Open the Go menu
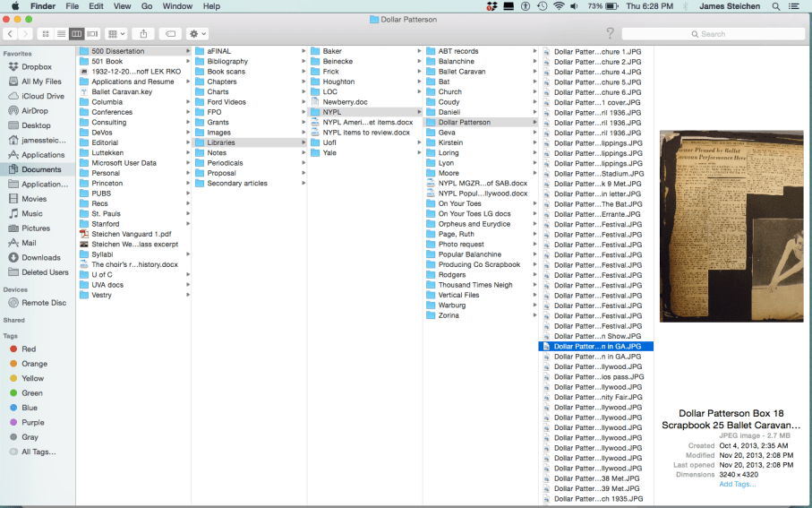 147,6
